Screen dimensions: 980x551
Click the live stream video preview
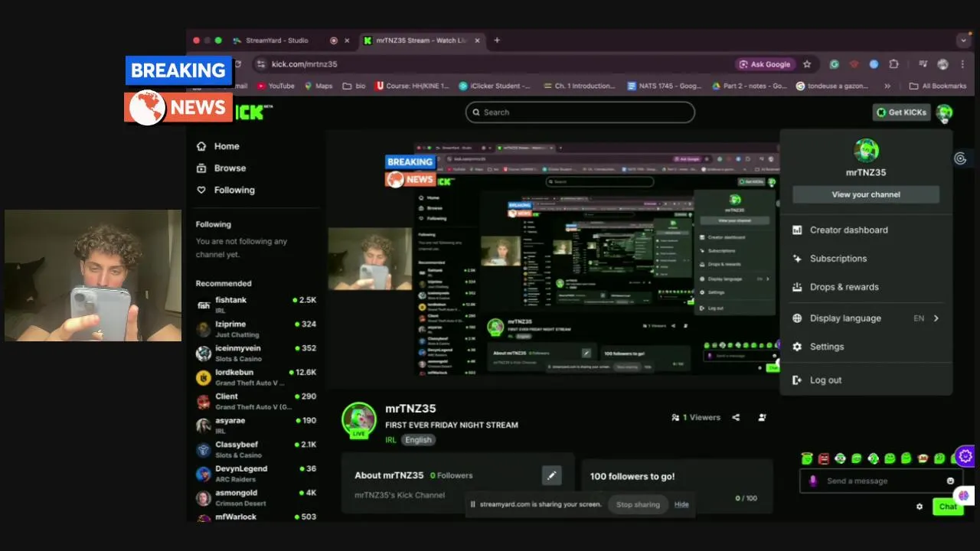pos(553,258)
